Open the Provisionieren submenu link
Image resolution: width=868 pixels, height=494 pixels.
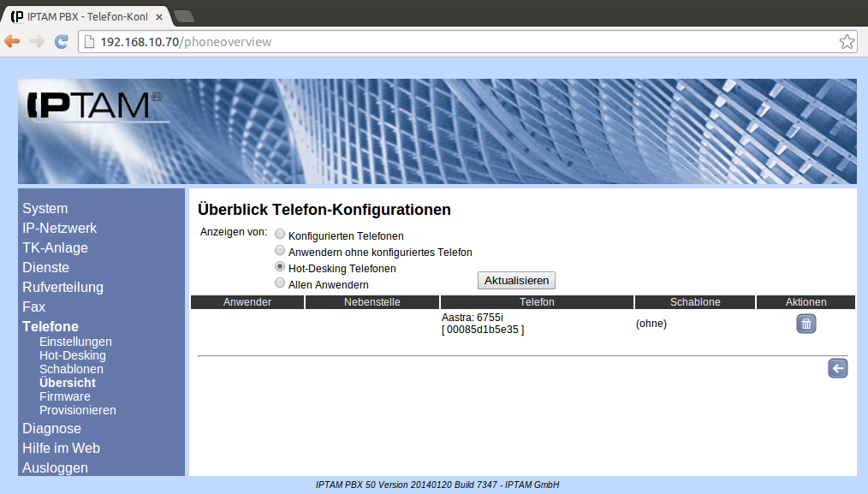(x=78, y=410)
